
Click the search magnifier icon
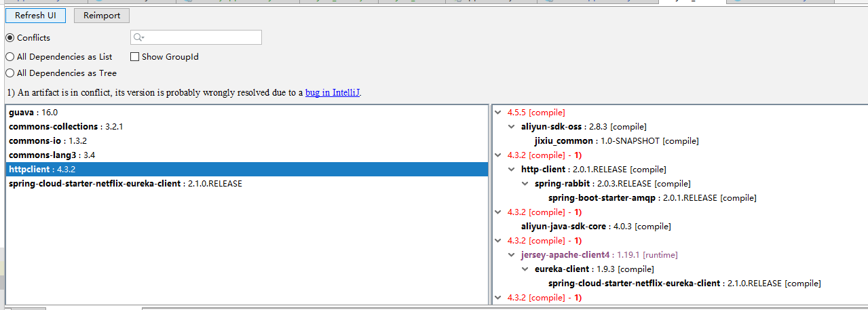[x=138, y=38]
